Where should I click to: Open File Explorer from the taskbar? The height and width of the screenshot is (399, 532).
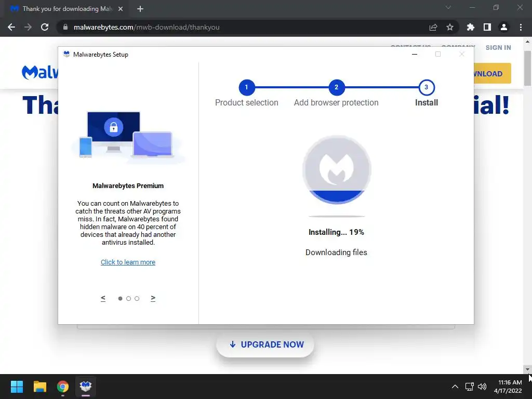click(x=39, y=387)
